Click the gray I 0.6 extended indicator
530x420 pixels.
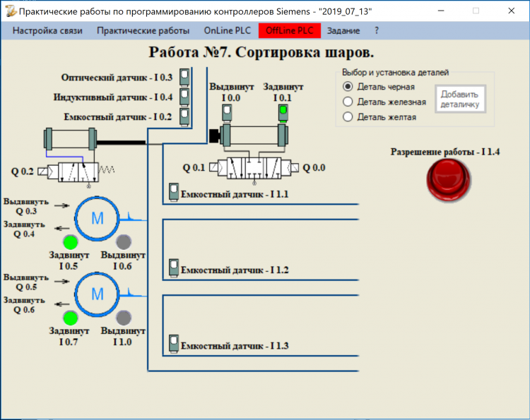coord(124,241)
